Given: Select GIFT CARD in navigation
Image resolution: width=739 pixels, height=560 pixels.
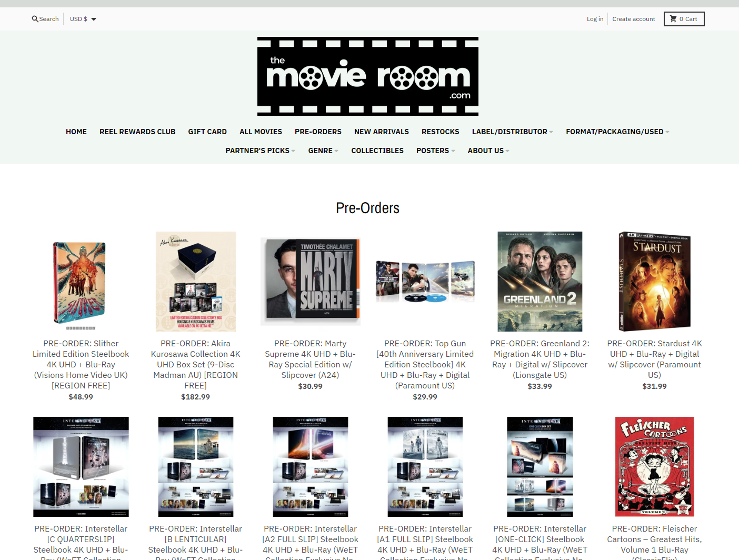Looking at the screenshot, I should tap(207, 132).
